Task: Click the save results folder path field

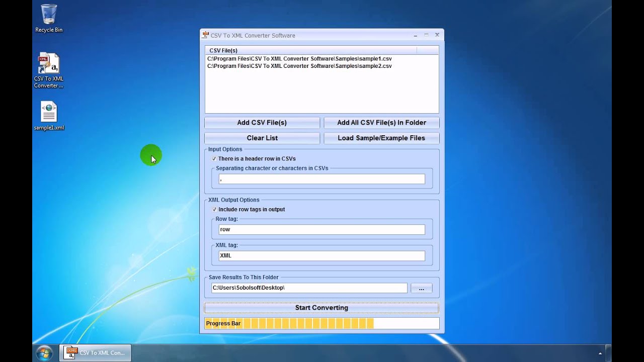Action: click(x=309, y=288)
